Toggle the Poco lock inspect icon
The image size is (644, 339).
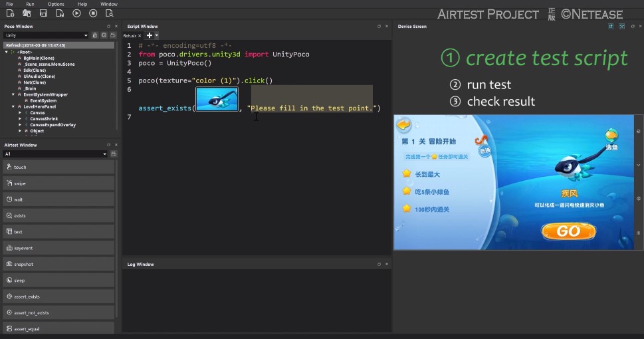point(95,35)
